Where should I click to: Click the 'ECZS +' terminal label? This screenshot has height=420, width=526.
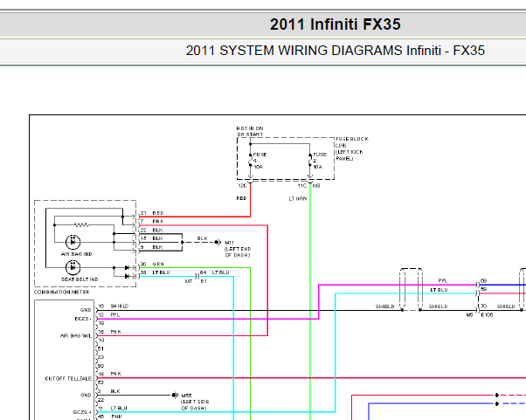82,412
